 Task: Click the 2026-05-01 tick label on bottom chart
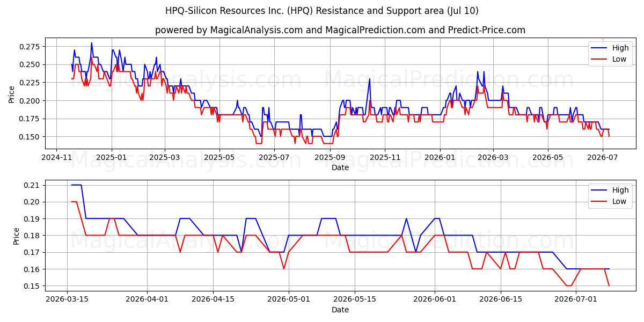point(289,300)
